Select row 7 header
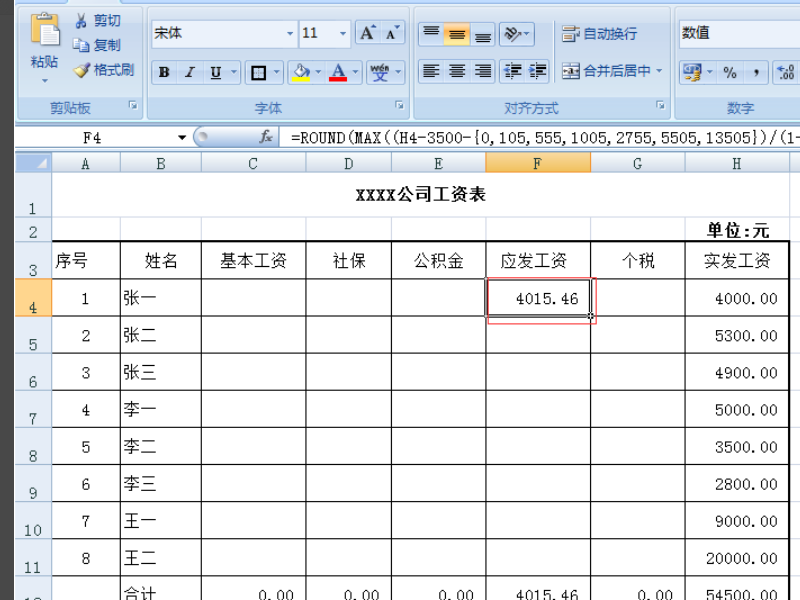800x600 pixels. click(33, 409)
